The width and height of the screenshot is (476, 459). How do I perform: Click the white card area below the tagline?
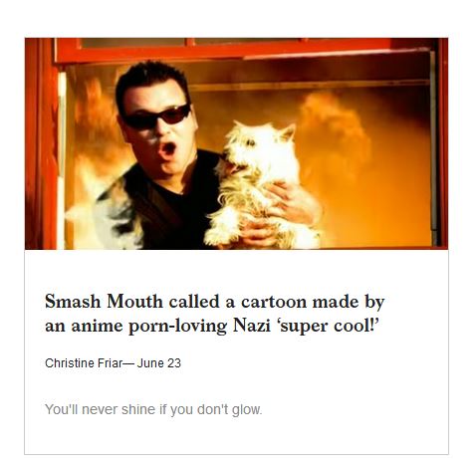(236, 436)
